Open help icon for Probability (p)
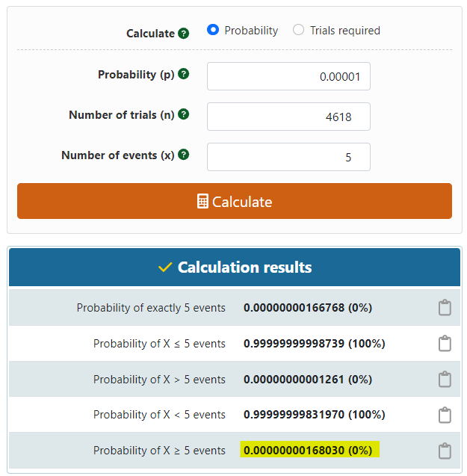Image resolution: width=467 pixels, height=476 pixels. 183,74
